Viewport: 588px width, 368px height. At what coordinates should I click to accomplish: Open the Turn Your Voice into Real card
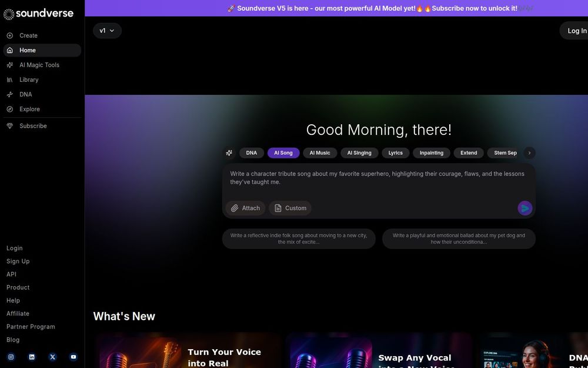[x=188, y=350]
